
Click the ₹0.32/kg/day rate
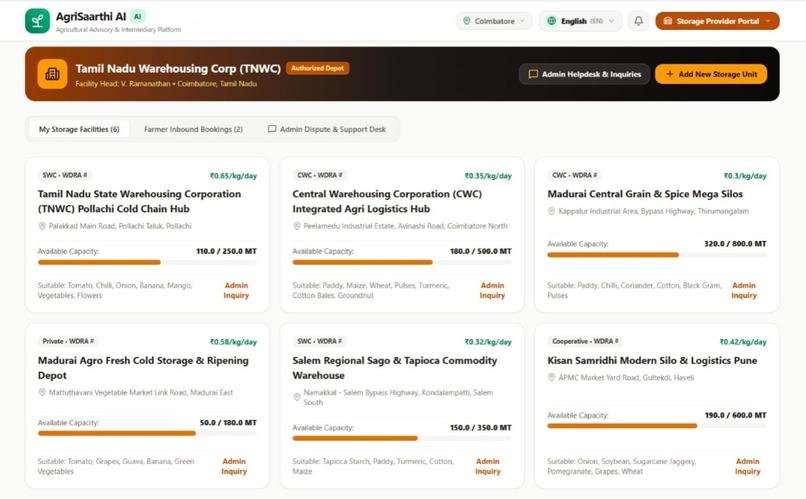click(x=488, y=342)
